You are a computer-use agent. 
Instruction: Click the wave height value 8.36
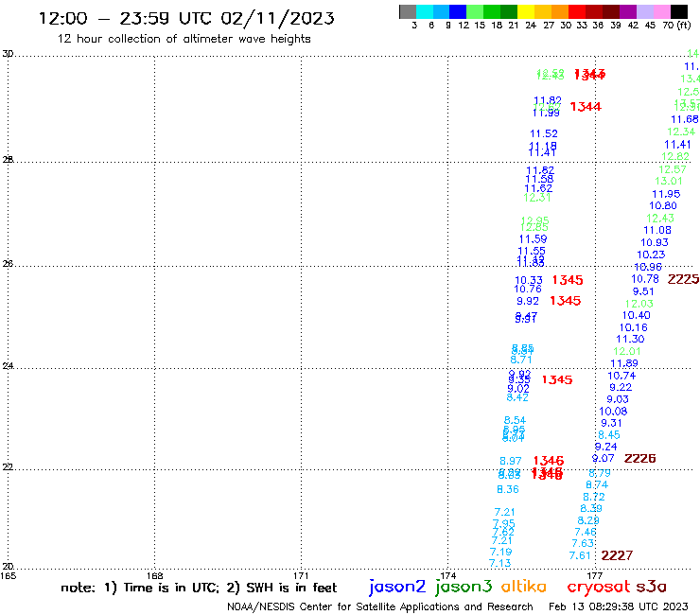[x=508, y=489]
